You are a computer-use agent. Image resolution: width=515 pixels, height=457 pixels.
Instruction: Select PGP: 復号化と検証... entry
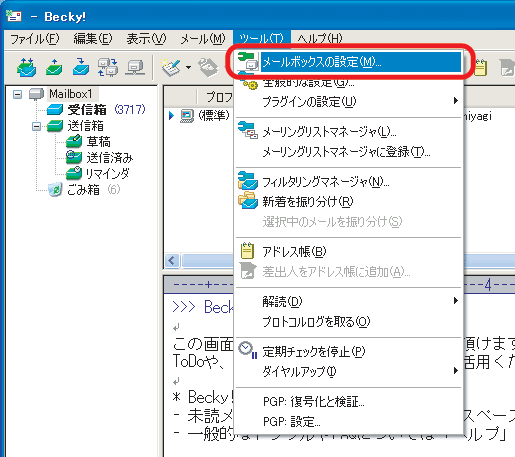point(349,402)
